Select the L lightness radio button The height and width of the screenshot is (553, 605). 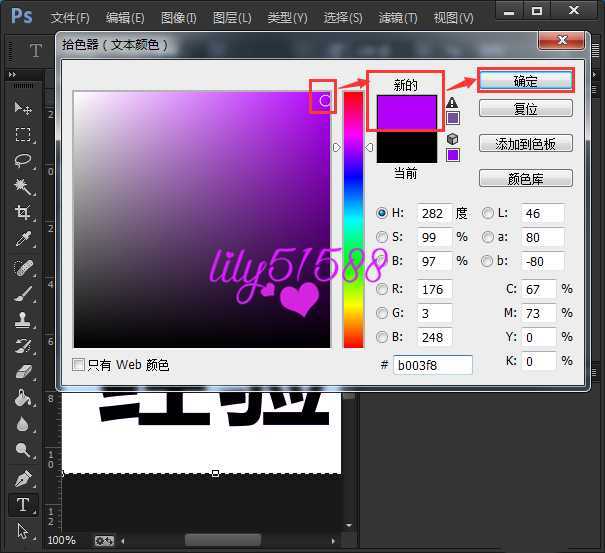(x=489, y=213)
